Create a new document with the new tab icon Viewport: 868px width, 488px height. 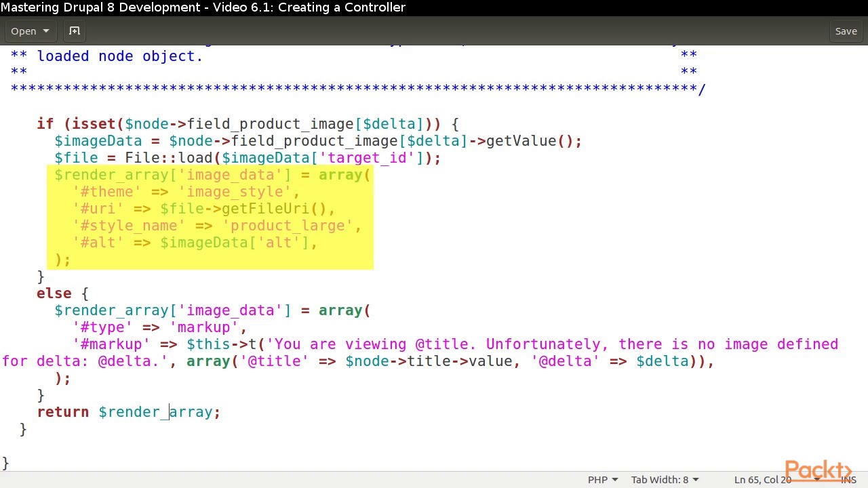tap(75, 31)
